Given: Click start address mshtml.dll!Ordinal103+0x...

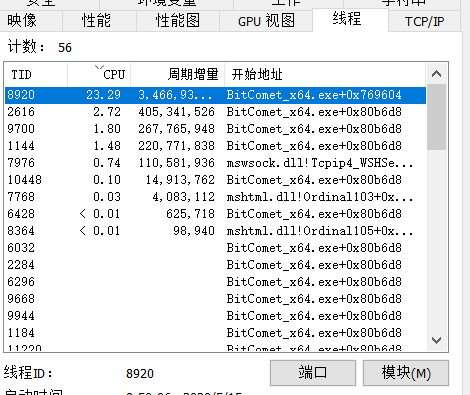Looking at the screenshot, I should 320,197.
